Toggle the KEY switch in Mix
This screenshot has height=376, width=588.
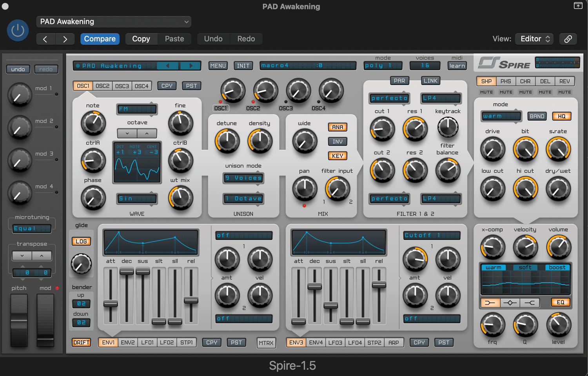[338, 156]
